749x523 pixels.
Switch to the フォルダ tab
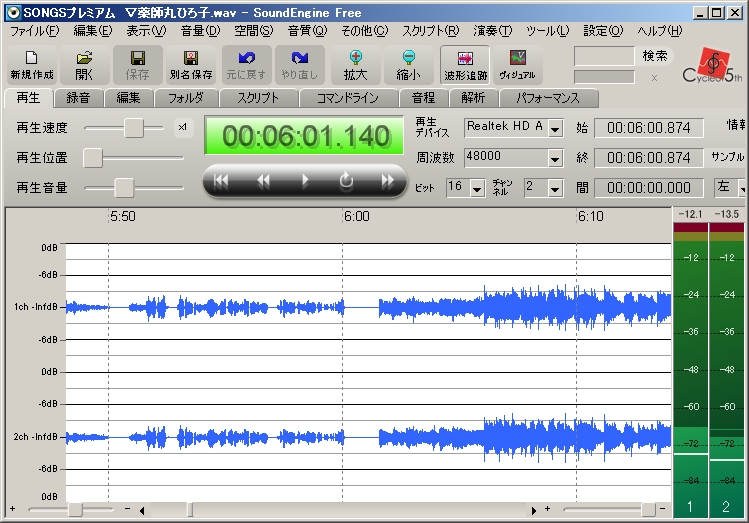186,98
